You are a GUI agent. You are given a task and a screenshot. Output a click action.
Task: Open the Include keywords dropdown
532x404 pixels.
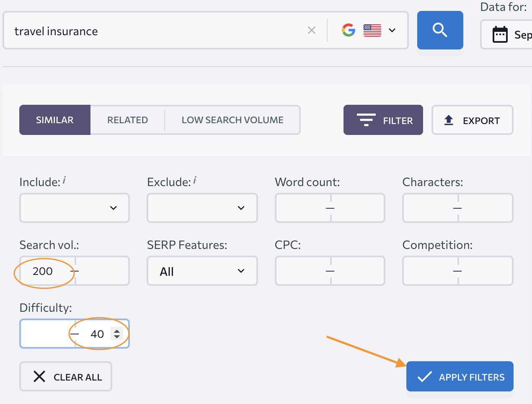tap(74, 208)
